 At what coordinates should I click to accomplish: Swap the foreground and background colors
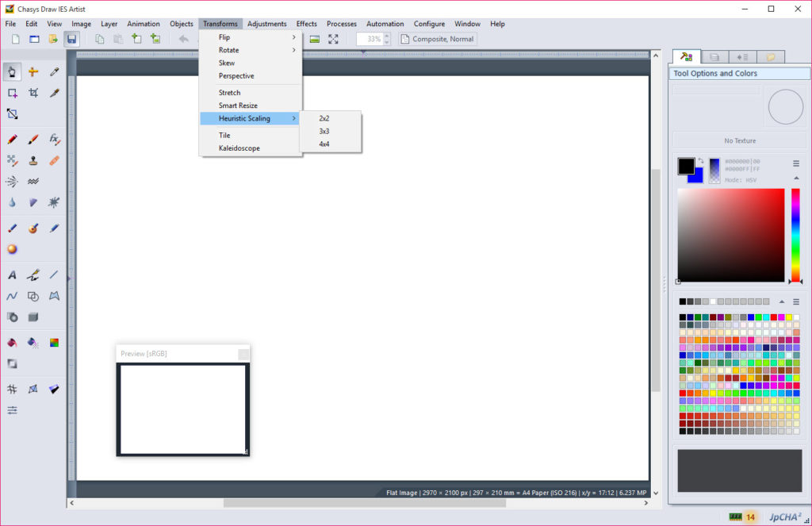[700, 161]
